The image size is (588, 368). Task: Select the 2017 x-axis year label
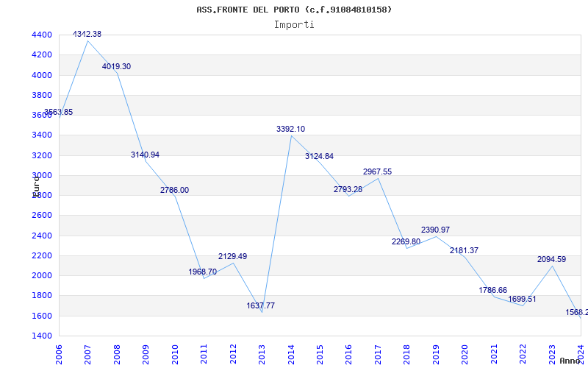378,355
